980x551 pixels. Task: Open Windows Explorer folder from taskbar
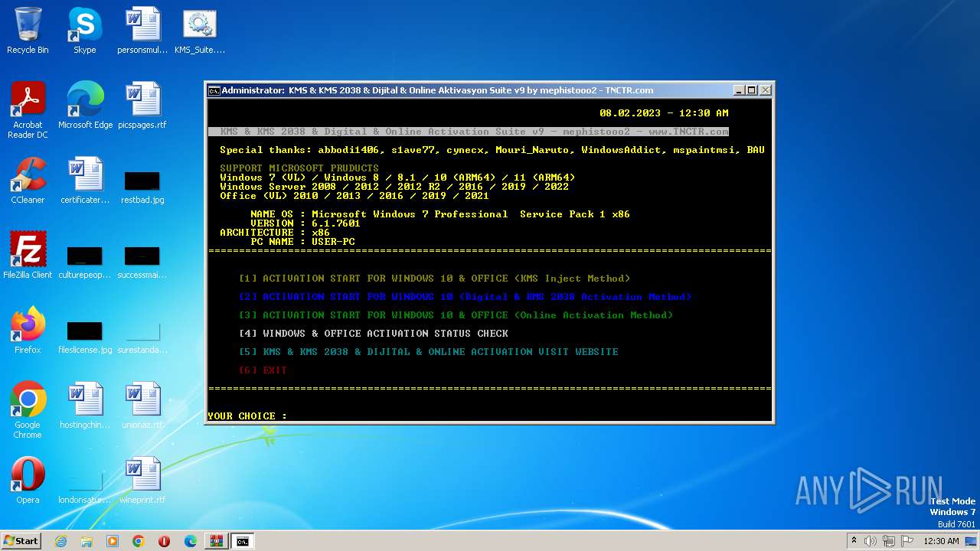point(87,541)
